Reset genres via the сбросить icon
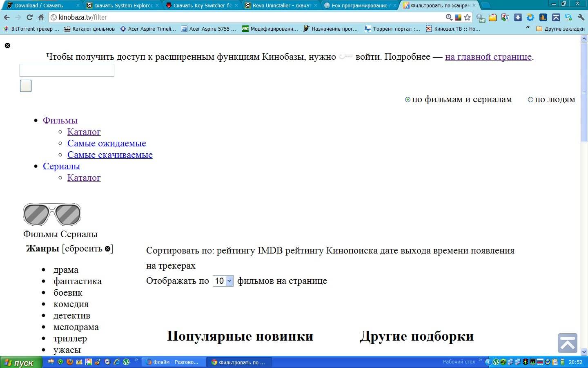Screen dimensions: 588x368 click(108, 249)
